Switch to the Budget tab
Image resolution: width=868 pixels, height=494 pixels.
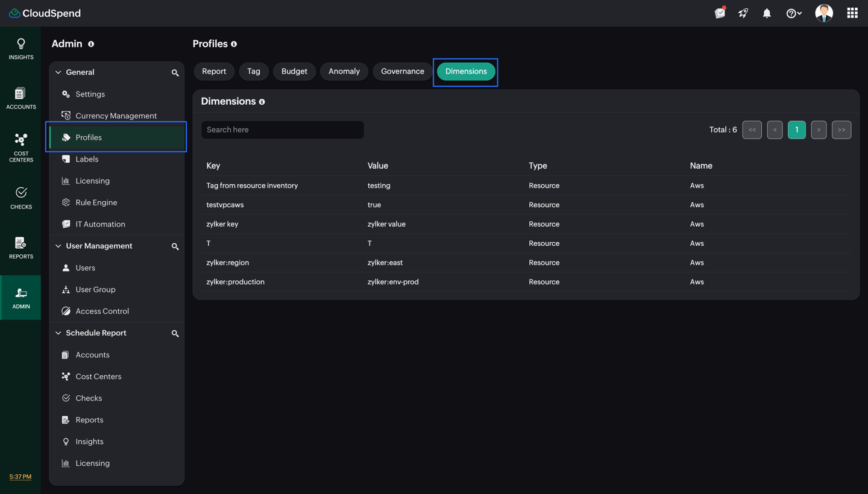click(x=294, y=71)
